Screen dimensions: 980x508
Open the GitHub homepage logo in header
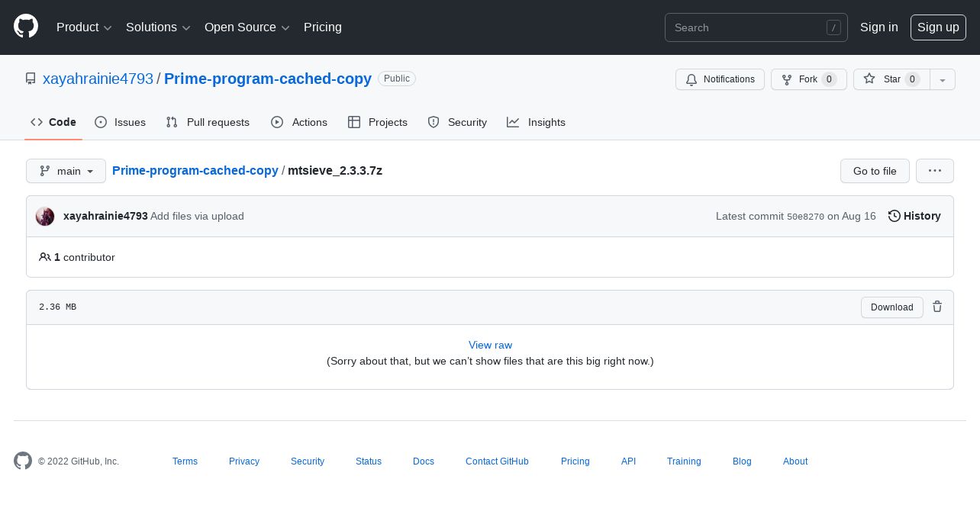26,27
